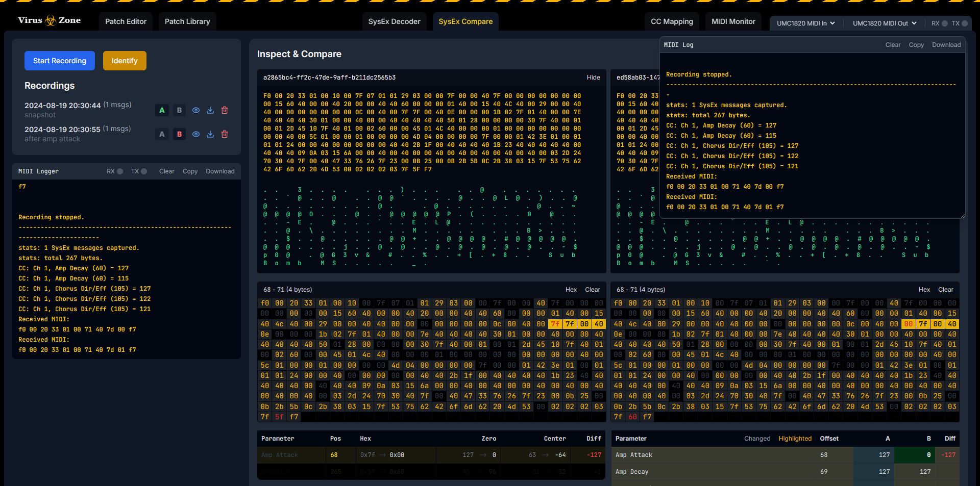Assign snapshot recording to slot A
The width and height of the screenshot is (980, 486).
162,110
